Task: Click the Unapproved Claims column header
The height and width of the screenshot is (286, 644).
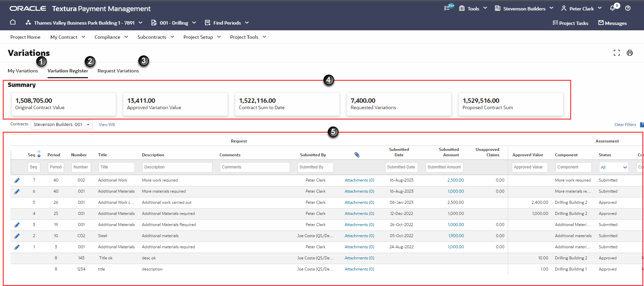Action: 488,152
